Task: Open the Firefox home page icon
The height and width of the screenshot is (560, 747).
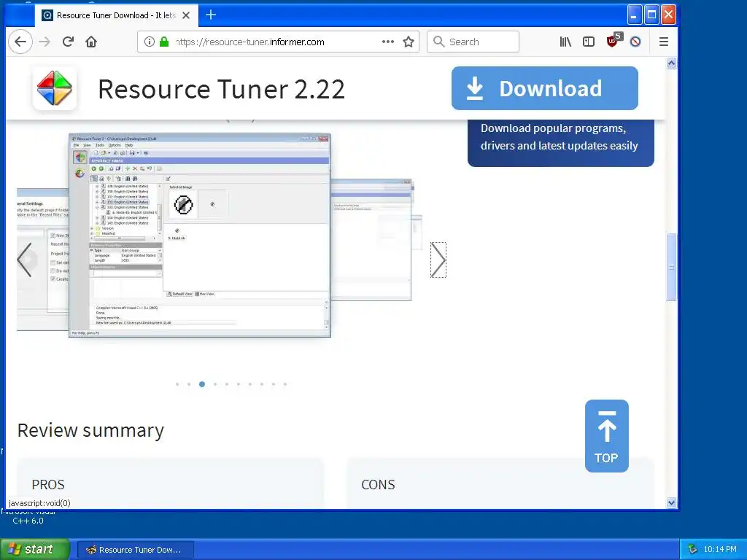Action: click(x=91, y=42)
